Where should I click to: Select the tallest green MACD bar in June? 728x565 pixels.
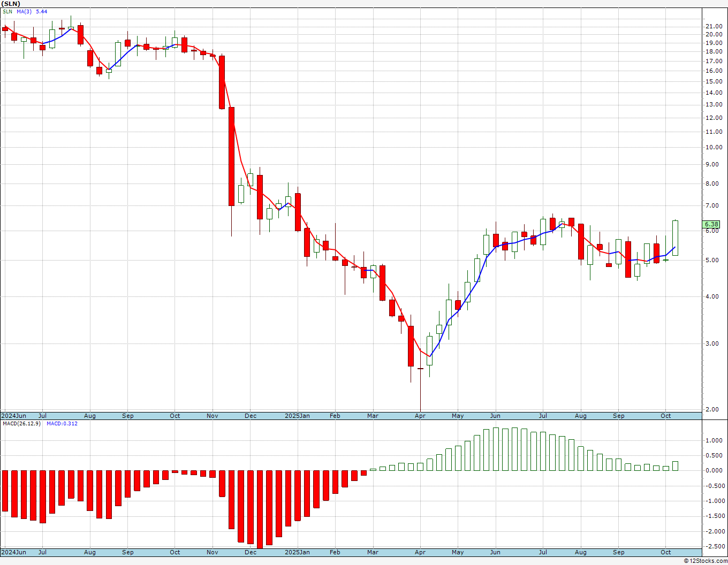[x=496, y=449]
